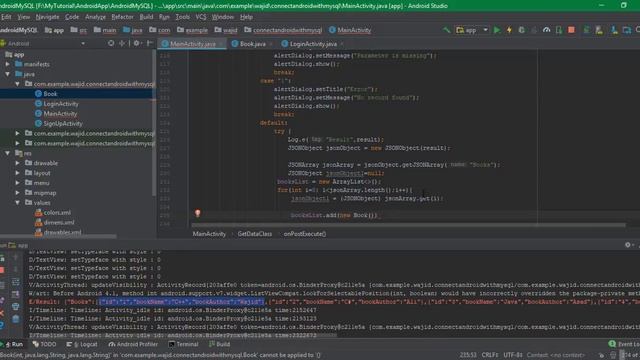Click the editor horizontal scrollbar
The width and height of the screenshot is (640, 360).
click(x=408, y=225)
